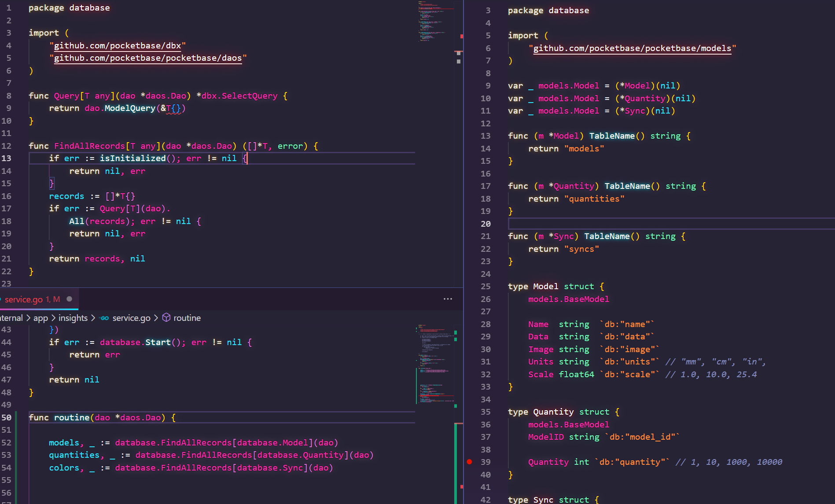Image resolution: width=835 pixels, height=504 pixels.
Task: Follow the github.com/pocketbase/pocketbase/daos import link
Action: (148, 58)
